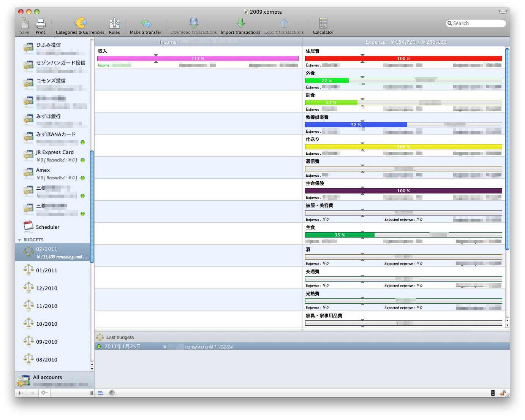This screenshot has width=525, height=420.
Task: Open the Calculator tool
Action: click(x=323, y=24)
